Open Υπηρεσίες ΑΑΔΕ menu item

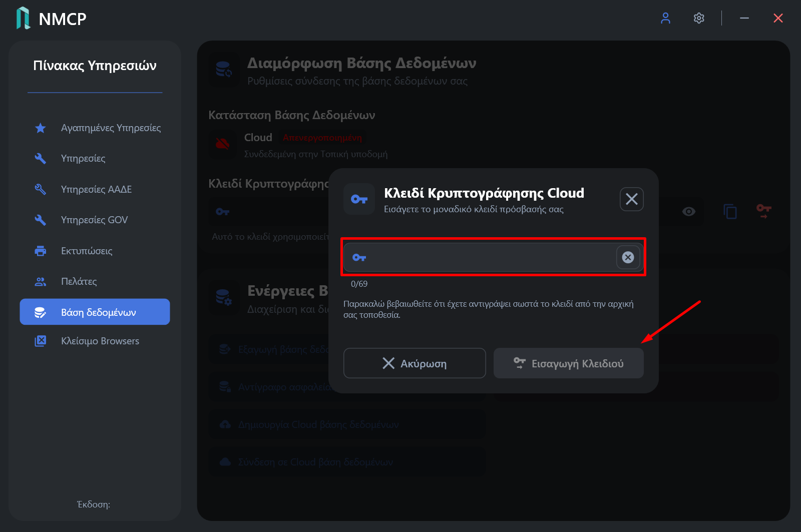tap(95, 190)
